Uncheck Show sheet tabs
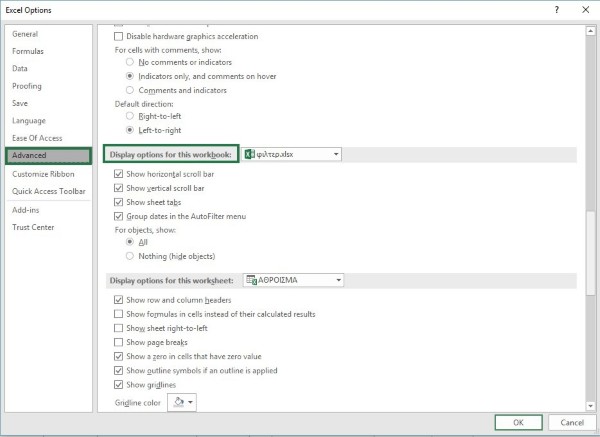Screen dimensions: 600x437 pyautogui.click(x=119, y=202)
